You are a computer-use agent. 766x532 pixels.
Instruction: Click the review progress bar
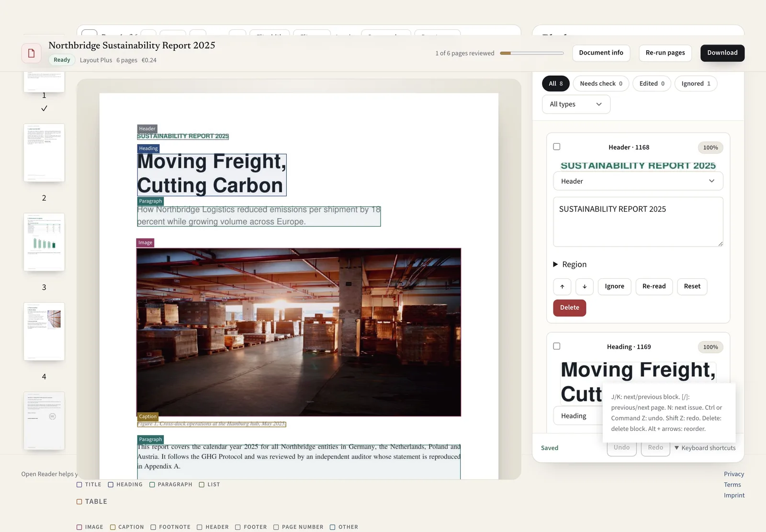532,53
